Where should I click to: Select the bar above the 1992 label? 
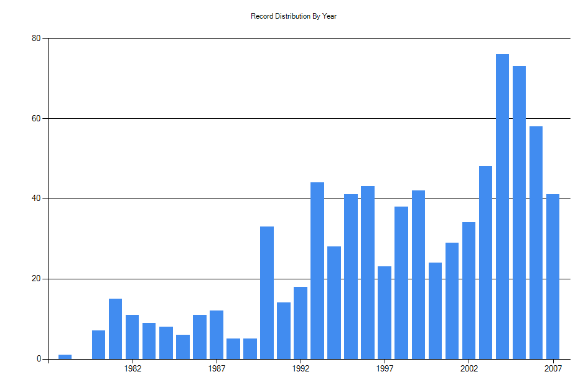(x=301, y=323)
